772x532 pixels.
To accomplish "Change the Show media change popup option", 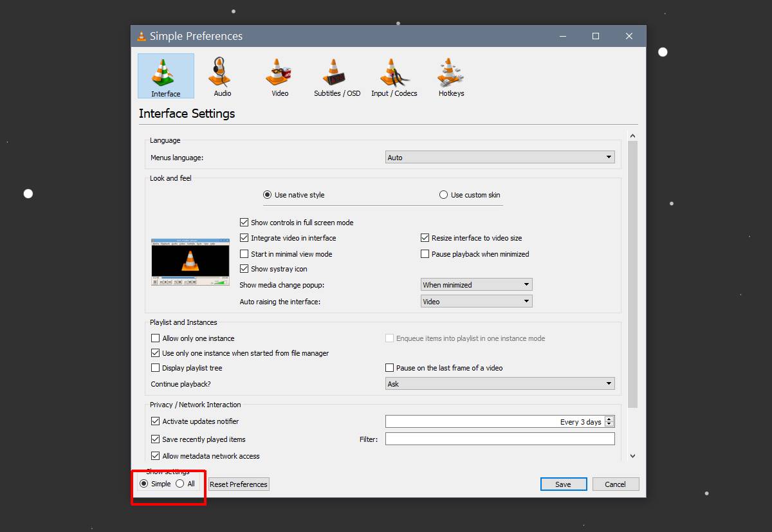I will click(x=476, y=284).
